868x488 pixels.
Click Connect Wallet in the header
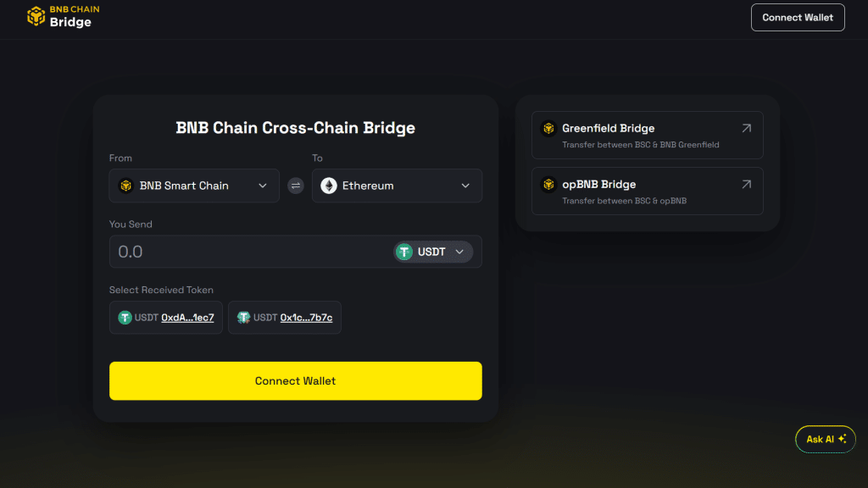(x=798, y=18)
